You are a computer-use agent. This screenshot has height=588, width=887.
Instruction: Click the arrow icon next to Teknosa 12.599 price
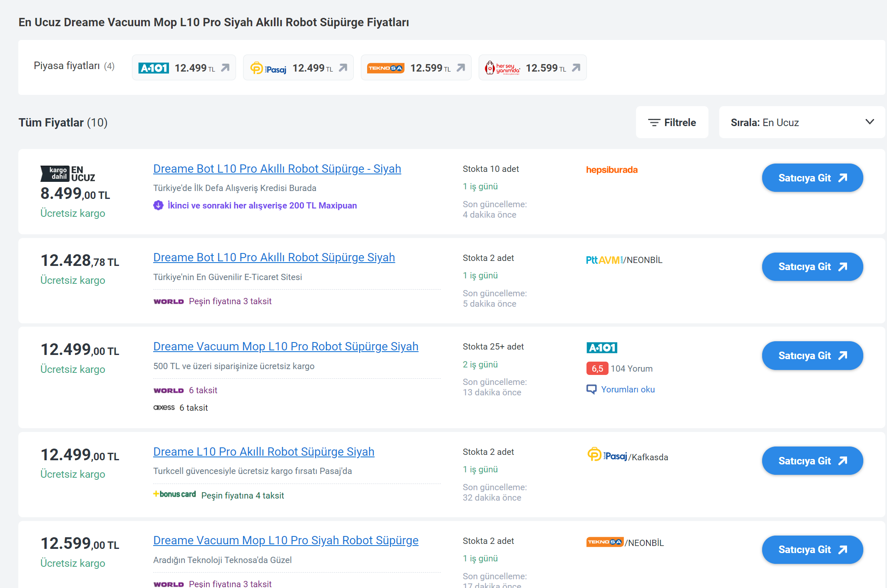[461, 67]
